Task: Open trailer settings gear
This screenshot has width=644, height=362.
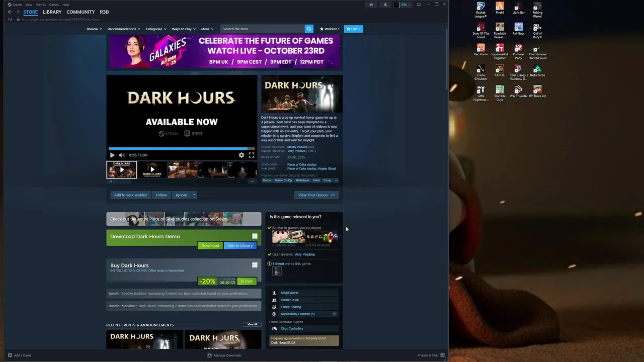Action: [242, 155]
